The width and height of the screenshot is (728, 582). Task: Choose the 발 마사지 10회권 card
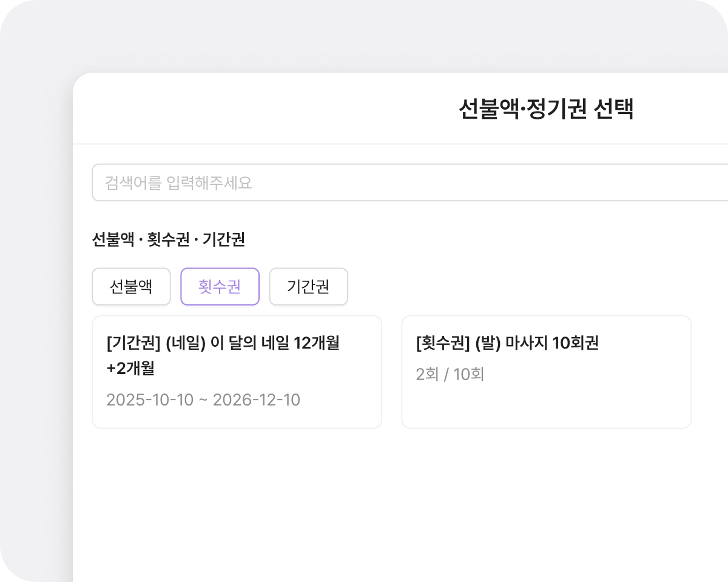(546, 372)
